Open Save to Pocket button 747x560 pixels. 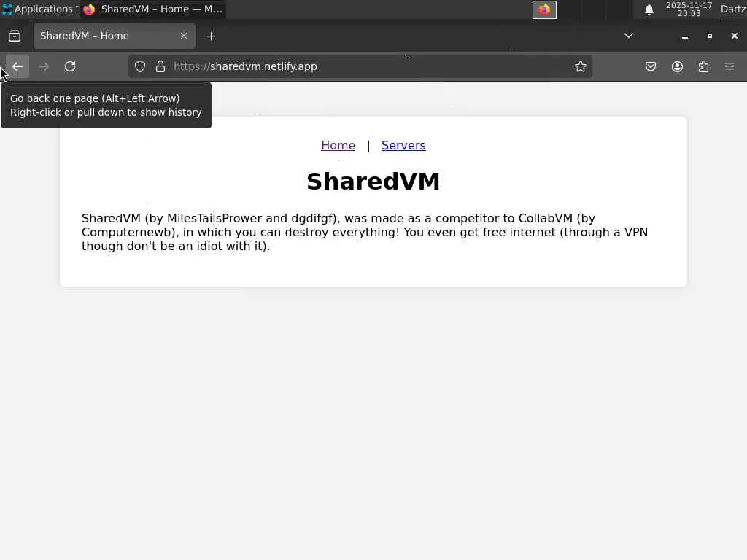(650, 66)
